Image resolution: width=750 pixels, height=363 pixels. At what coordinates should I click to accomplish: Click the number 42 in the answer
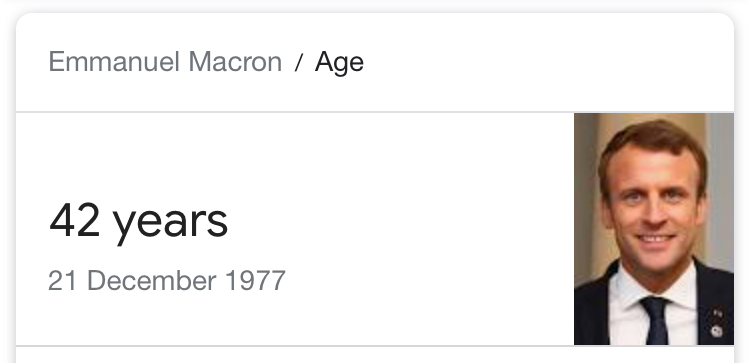[75, 220]
